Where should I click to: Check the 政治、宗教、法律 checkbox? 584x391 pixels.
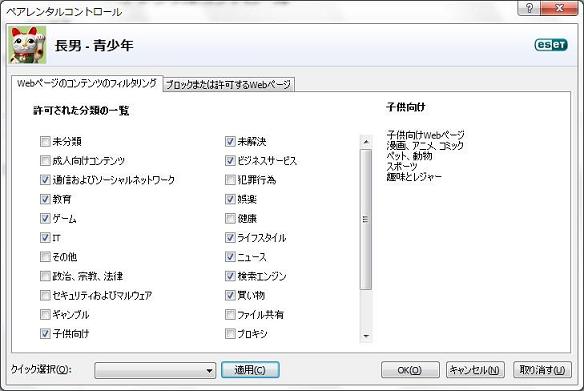(45, 276)
